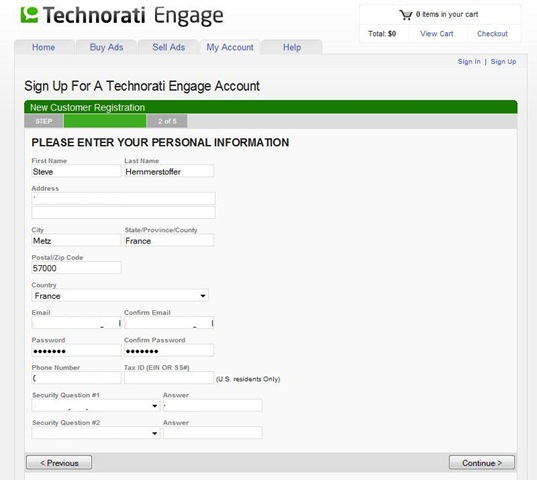Open the Buy Ads tab
Image resolution: width=537 pixels, height=480 pixels.
(107, 47)
